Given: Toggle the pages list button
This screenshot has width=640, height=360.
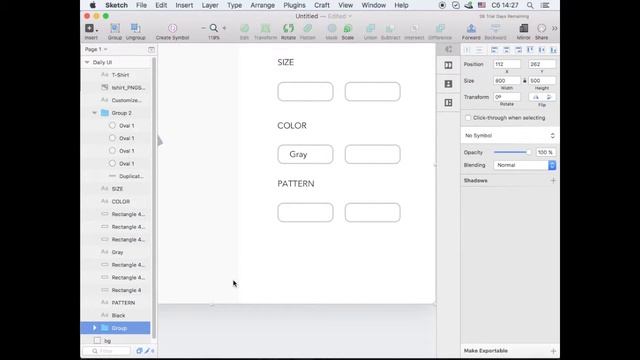Looking at the screenshot, I should coord(151,49).
